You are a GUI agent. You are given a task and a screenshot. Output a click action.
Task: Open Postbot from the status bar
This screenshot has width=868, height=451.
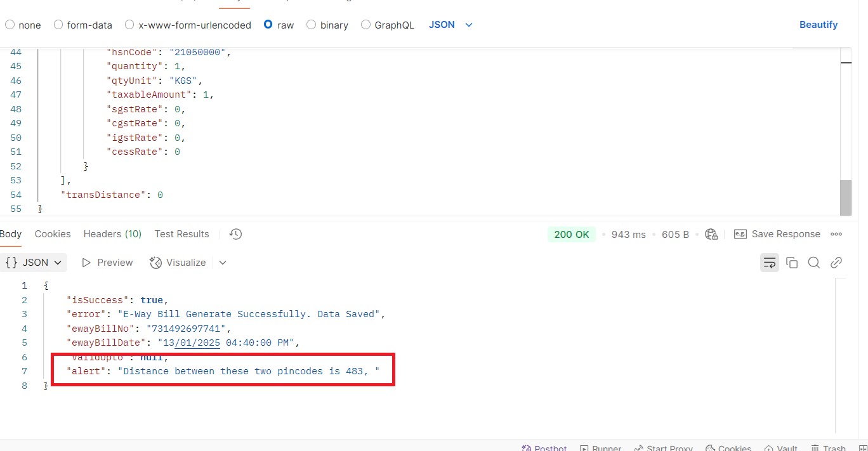coord(544,448)
